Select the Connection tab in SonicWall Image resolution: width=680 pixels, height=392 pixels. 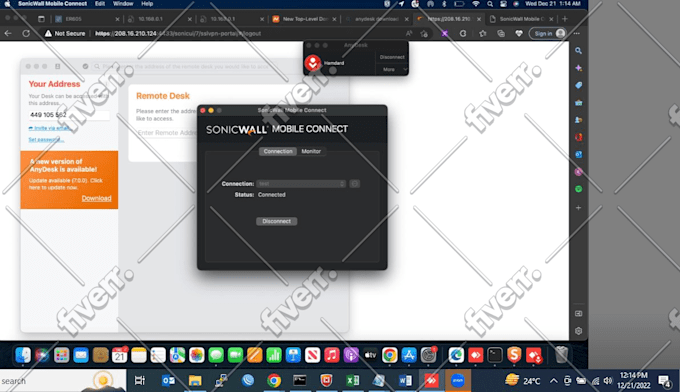pos(278,151)
